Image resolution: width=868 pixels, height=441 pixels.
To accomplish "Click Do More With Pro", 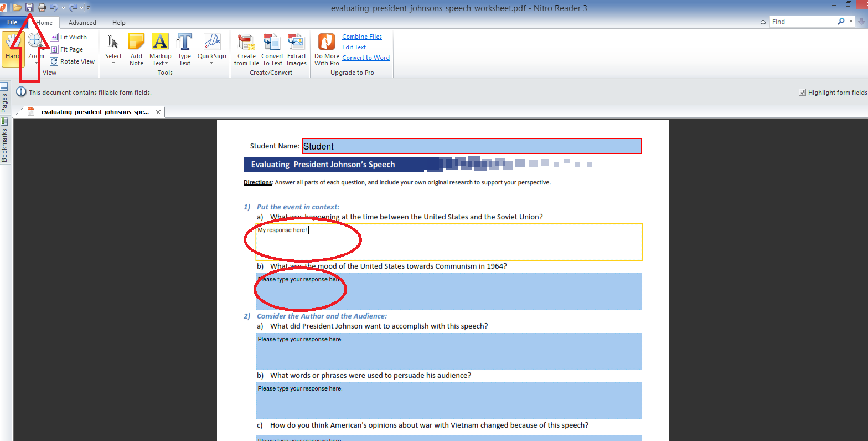I will coord(327,49).
